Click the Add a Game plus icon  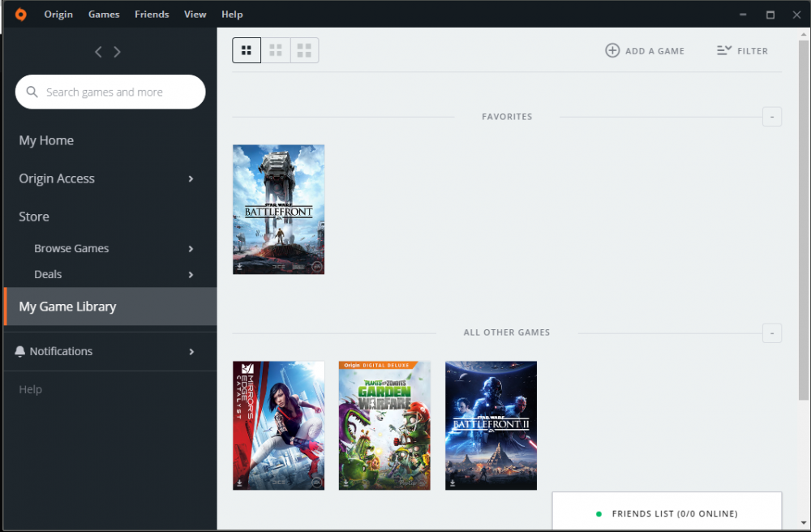(612, 50)
